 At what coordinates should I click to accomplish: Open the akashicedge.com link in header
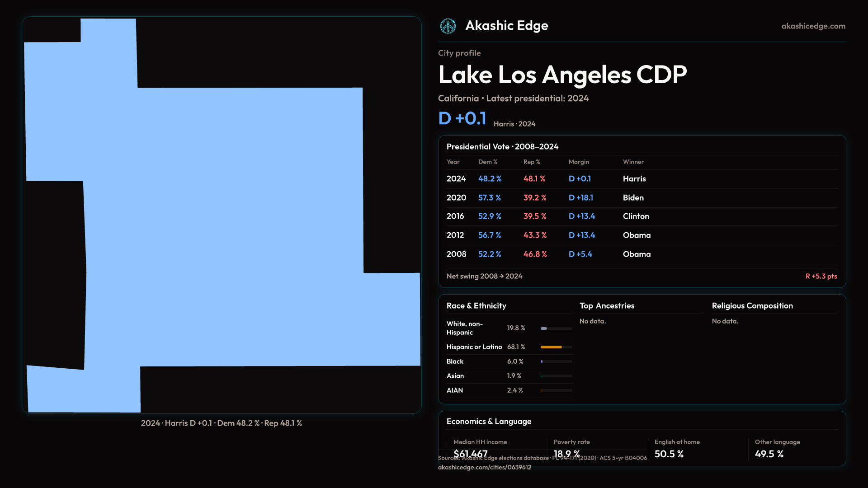(x=813, y=26)
